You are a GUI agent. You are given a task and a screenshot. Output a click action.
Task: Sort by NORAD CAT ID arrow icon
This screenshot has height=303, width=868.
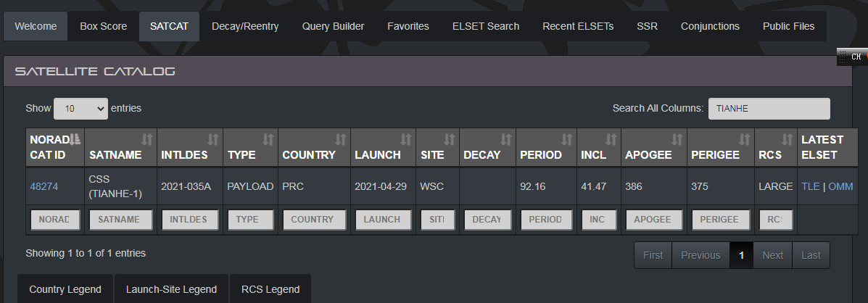(76, 138)
